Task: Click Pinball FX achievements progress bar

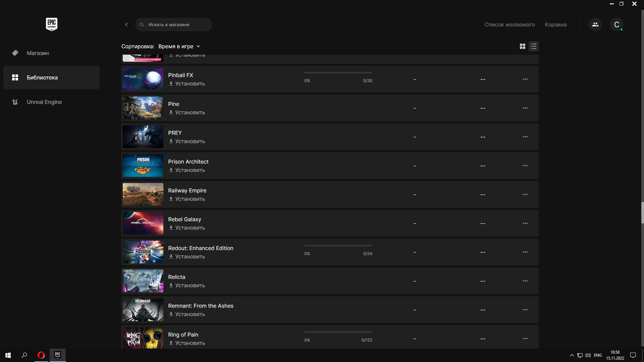Action: pos(338,72)
